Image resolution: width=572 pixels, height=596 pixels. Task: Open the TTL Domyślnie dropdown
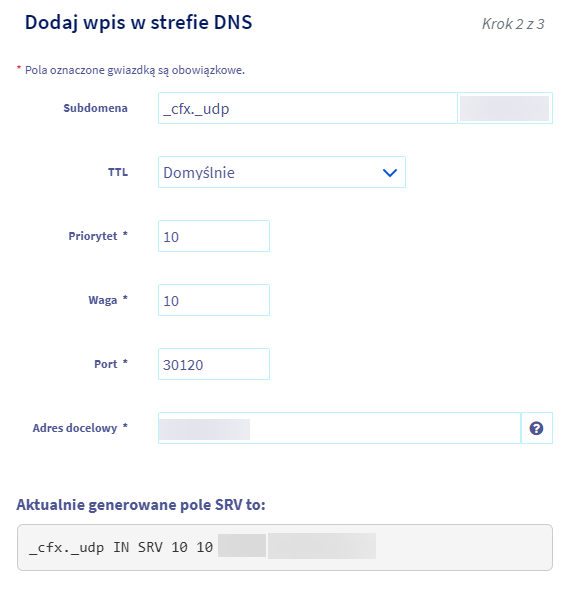pyautogui.click(x=282, y=172)
